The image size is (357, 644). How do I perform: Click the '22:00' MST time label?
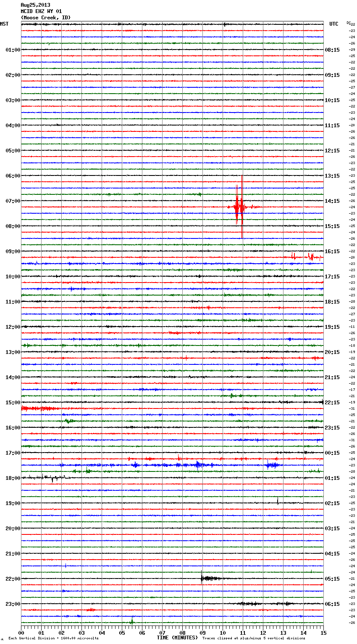(x=13, y=579)
